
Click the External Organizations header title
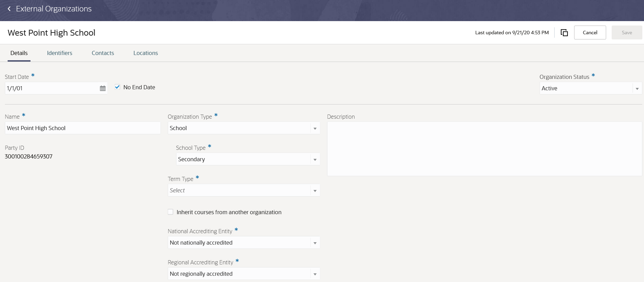(x=54, y=9)
